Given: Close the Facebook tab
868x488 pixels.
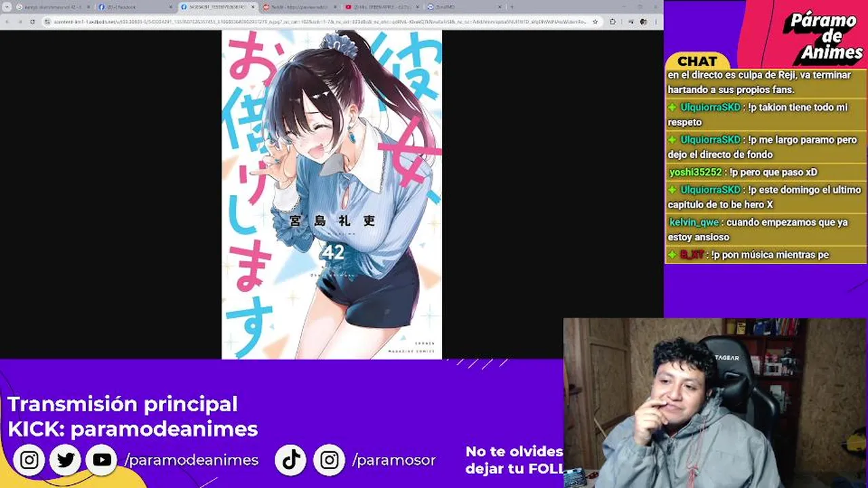Looking at the screenshot, I should (x=170, y=7).
